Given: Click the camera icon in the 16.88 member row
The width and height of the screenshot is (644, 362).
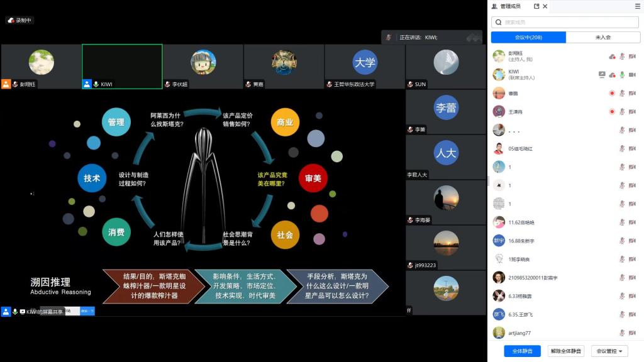Looking at the screenshot, I should (633, 241).
